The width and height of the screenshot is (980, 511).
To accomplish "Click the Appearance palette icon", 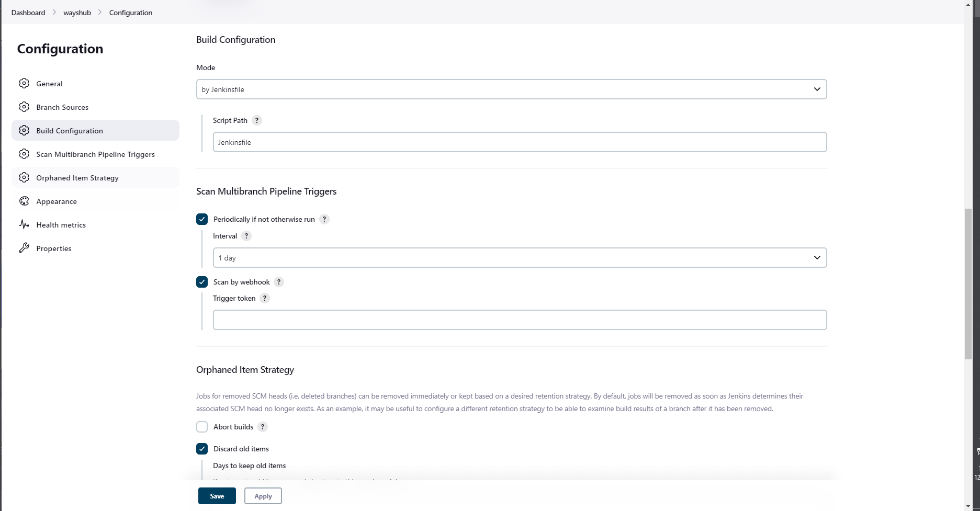I will pyautogui.click(x=24, y=201).
